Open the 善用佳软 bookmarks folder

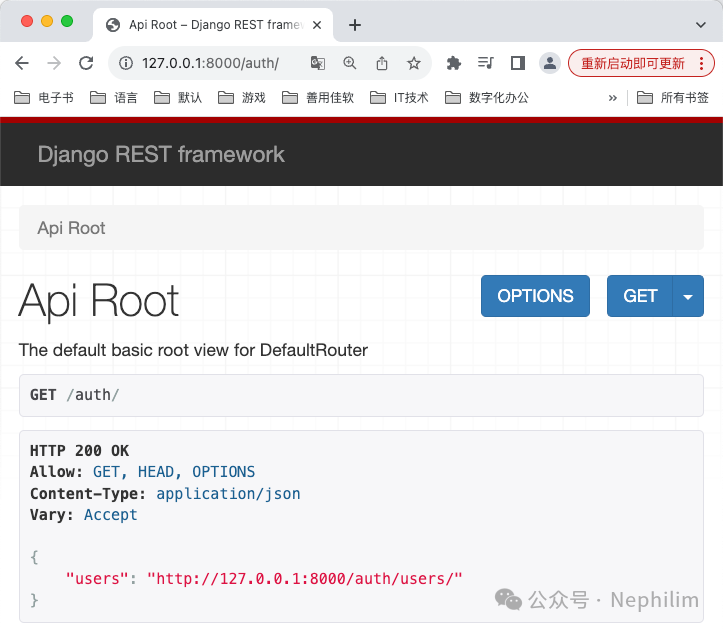click(x=318, y=97)
